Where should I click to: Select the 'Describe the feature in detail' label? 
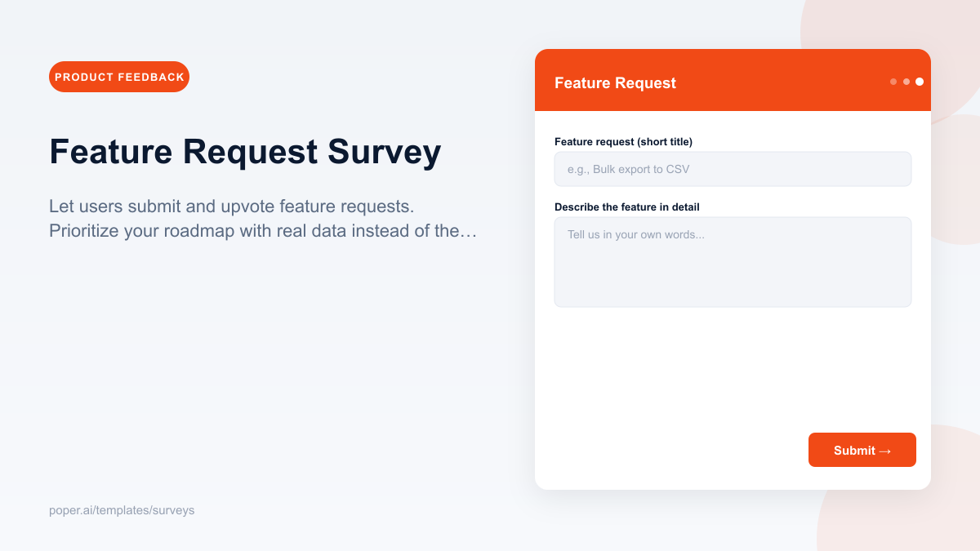pyautogui.click(x=626, y=207)
